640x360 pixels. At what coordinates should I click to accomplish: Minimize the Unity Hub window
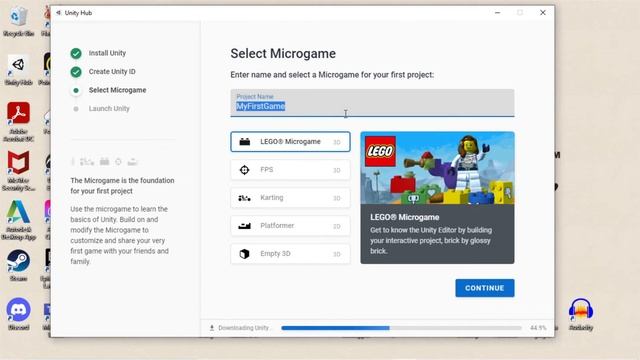coord(497,13)
